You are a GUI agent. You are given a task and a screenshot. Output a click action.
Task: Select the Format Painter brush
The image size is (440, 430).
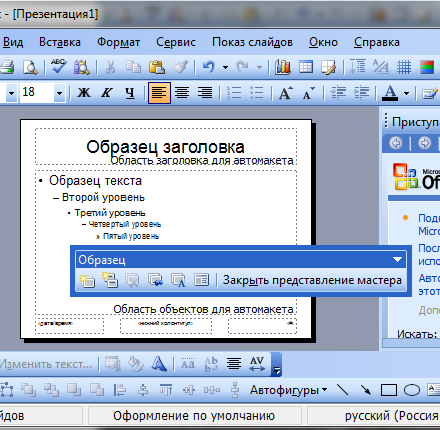pos(180,67)
